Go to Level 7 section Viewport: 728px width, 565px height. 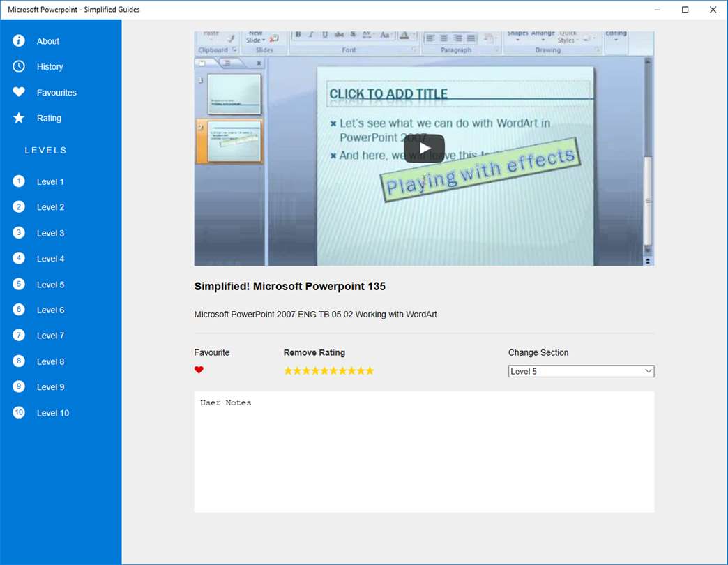click(x=51, y=336)
